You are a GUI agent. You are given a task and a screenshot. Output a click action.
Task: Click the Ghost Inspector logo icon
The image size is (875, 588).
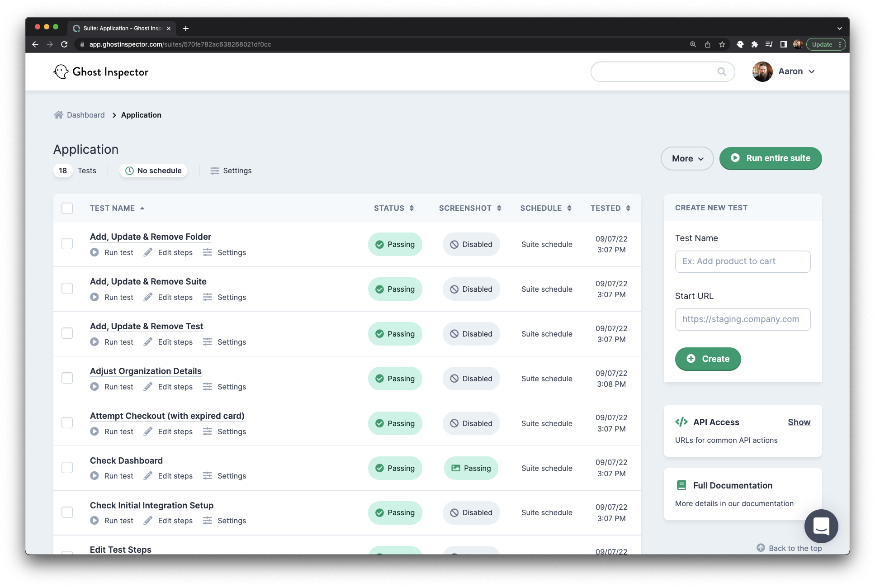point(61,72)
